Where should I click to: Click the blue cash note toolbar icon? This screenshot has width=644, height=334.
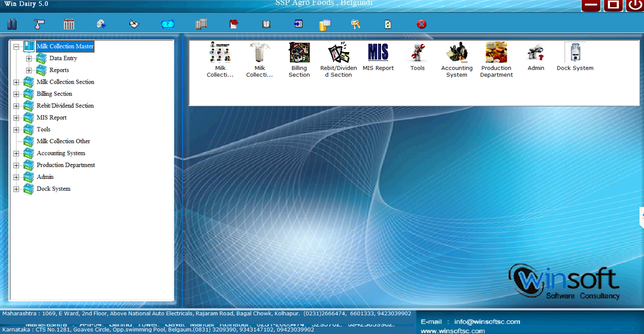[x=167, y=24]
